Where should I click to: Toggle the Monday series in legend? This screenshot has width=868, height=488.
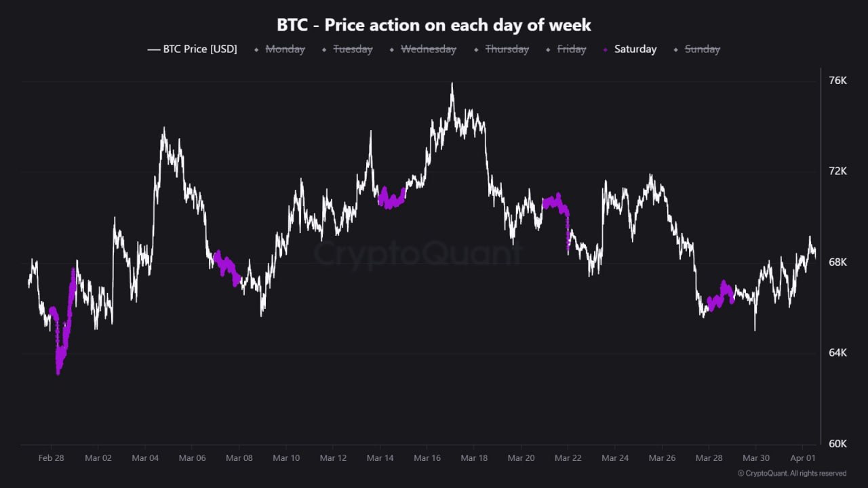point(285,49)
